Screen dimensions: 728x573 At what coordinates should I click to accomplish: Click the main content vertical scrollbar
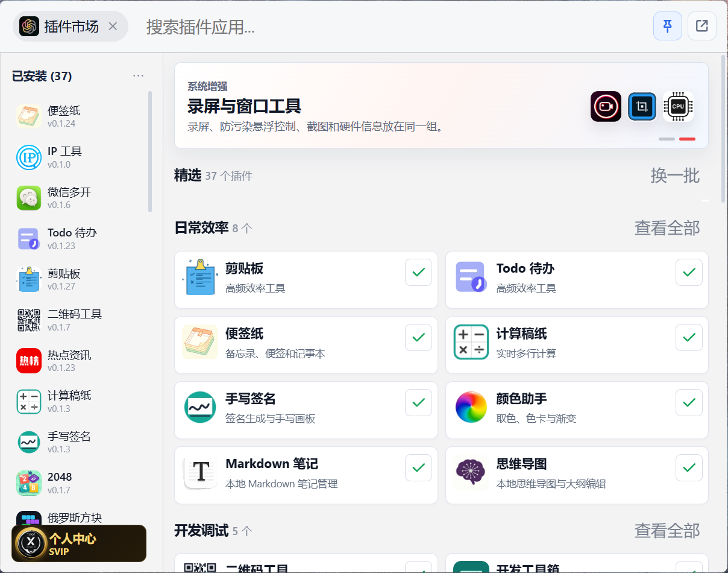[723, 128]
